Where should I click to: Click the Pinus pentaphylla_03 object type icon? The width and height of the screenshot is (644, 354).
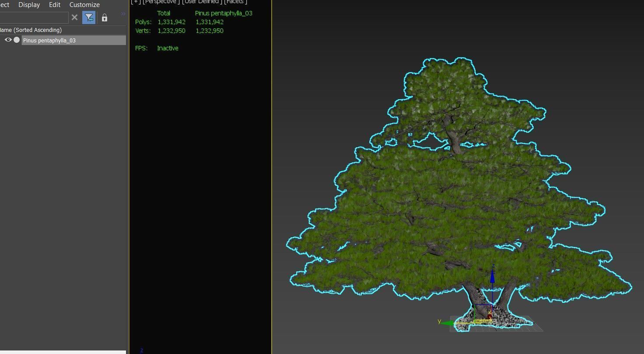click(x=17, y=40)
